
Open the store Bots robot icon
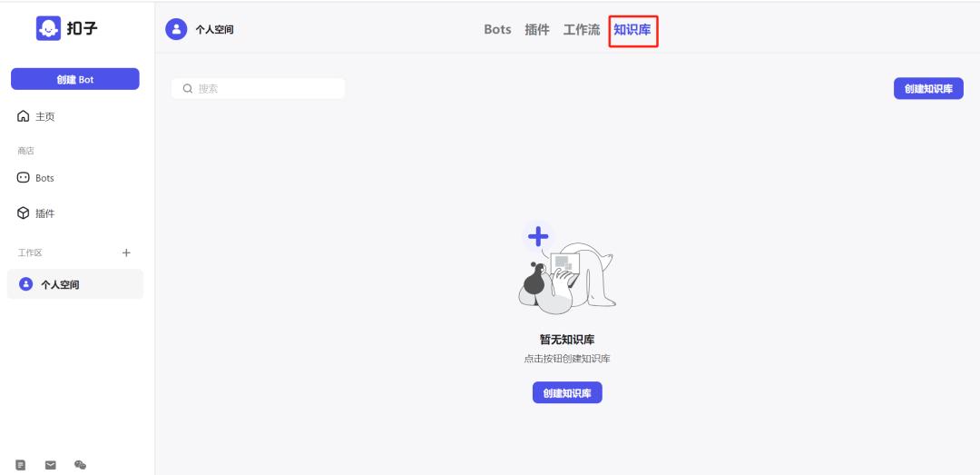pyautogui.click(x=23, y=178)
